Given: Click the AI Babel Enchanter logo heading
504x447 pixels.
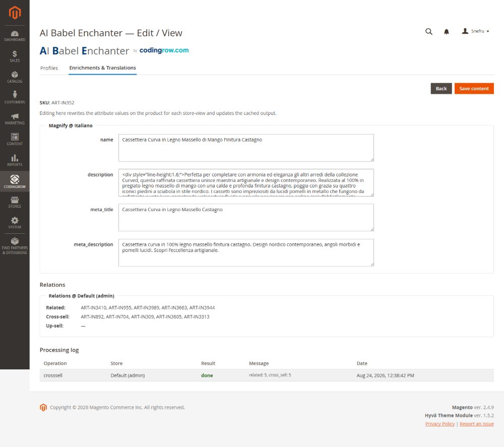Looking at the screenshot, I should [84, 51].
